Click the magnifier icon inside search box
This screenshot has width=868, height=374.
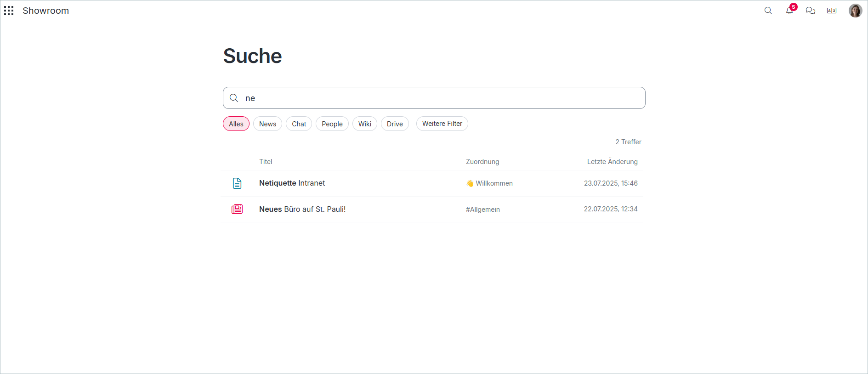[x=234, y=98]
